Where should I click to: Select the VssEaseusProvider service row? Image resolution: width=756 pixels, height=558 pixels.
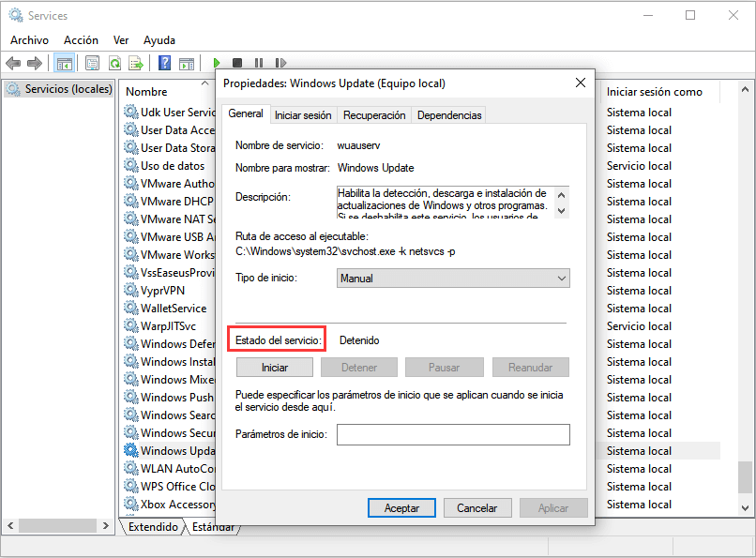(x=169, y=272)
